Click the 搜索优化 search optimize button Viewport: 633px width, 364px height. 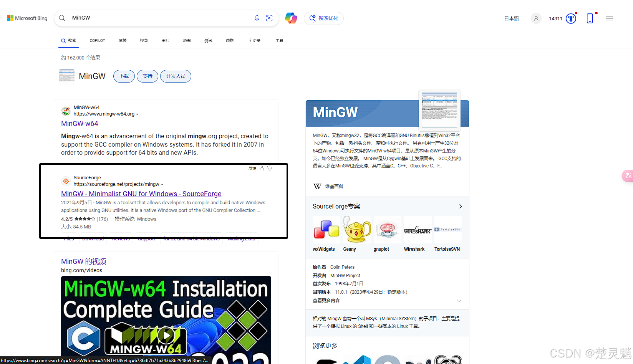tap(324, 18)
